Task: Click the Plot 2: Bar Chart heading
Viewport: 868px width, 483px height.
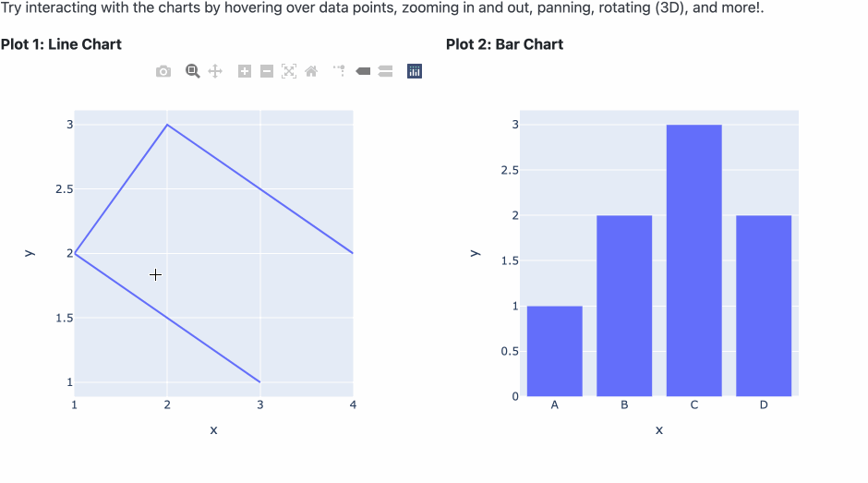Action: coord(505,44)
